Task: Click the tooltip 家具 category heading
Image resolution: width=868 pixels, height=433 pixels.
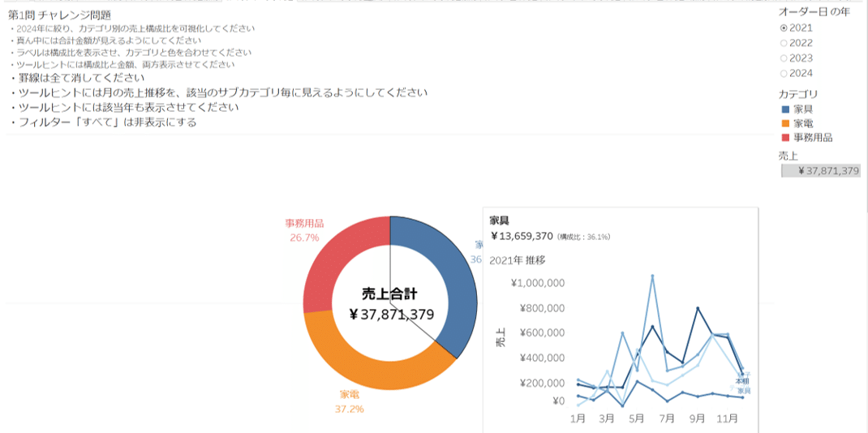Action: point(499,220)
